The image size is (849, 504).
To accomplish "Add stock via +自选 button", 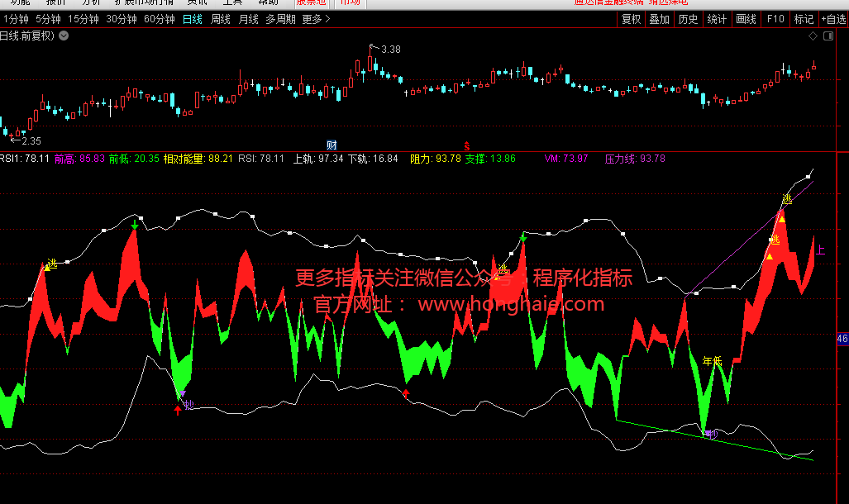I will (x=833, y=19).
